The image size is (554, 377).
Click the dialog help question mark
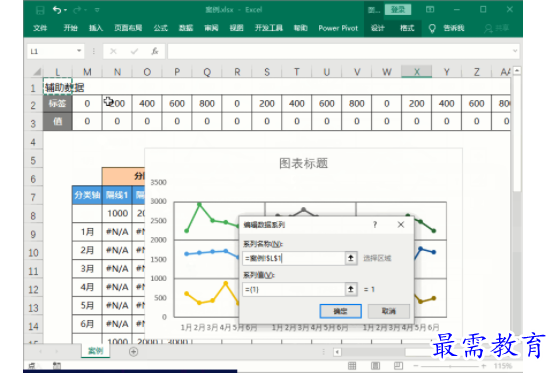[x=375, y=225]
